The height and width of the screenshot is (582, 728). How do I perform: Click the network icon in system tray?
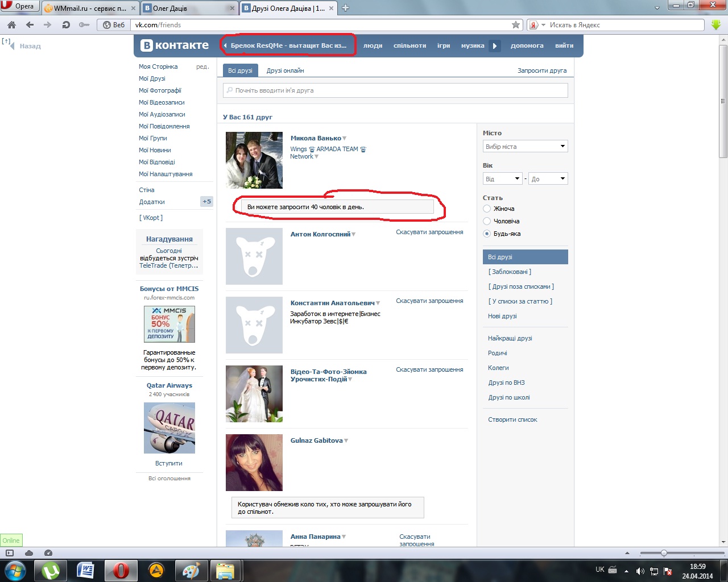click(654, 571)
